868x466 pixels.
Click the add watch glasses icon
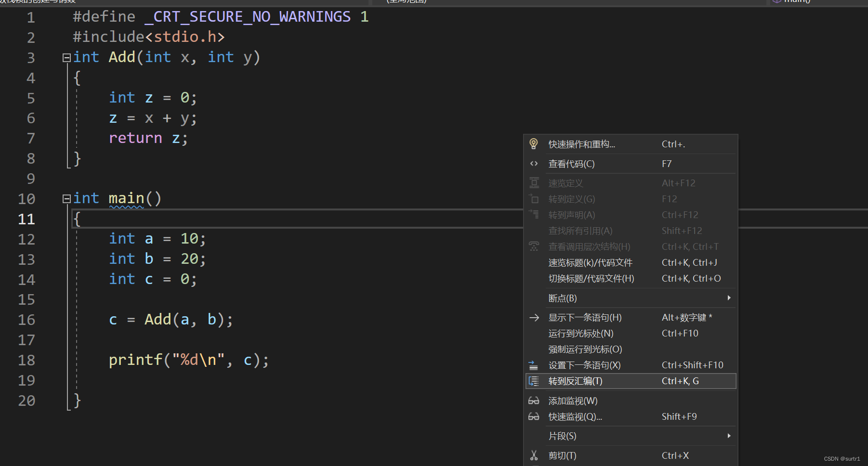(x=534, y=401)
